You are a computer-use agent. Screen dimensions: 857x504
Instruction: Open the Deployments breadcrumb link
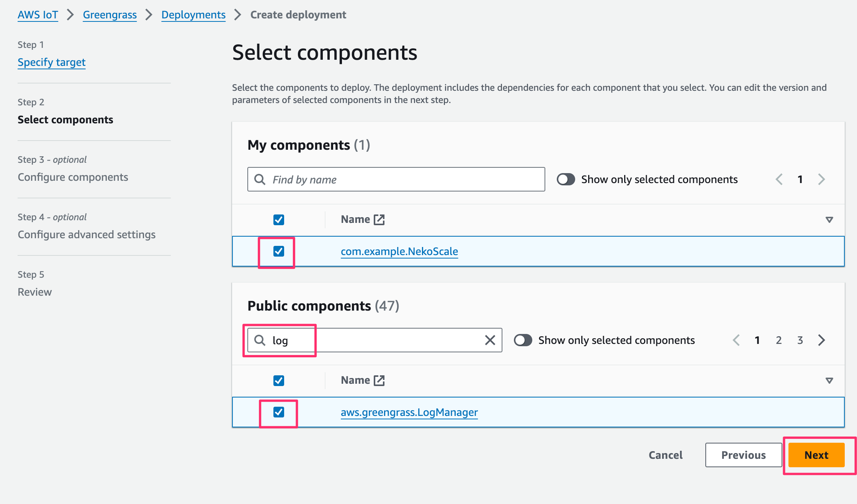click(x=193, y=15)
